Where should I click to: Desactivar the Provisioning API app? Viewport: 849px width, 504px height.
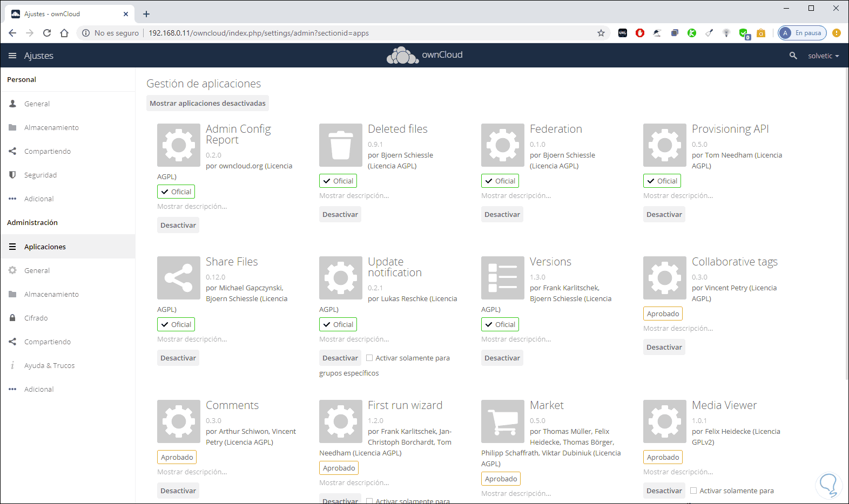(x=664, y=214)
